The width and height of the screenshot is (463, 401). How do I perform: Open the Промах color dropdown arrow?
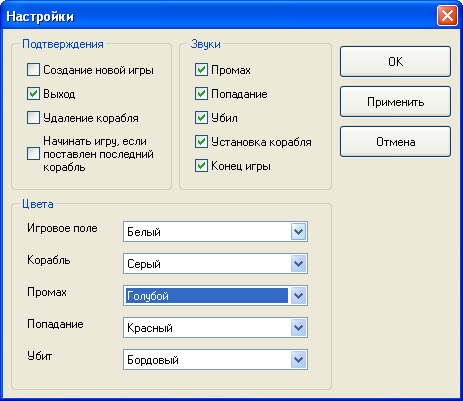tap(298, 296)
